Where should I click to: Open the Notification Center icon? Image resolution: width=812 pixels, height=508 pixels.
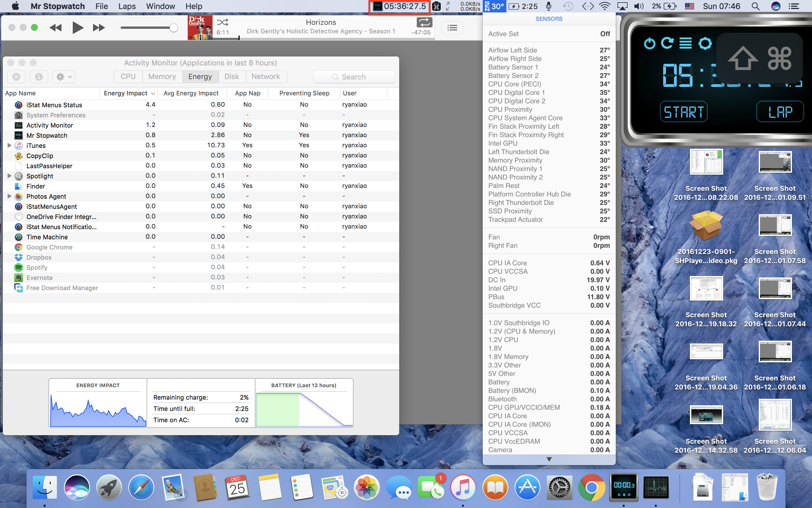coord(794,6)
